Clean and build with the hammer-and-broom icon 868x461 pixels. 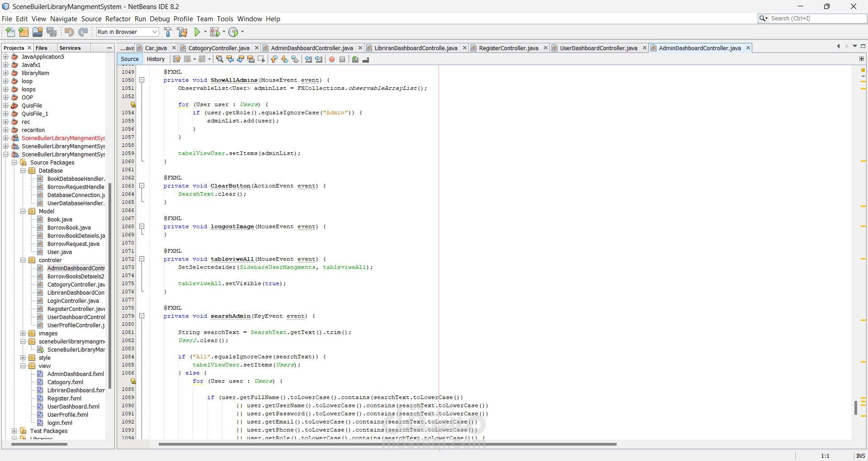point(182,32)
